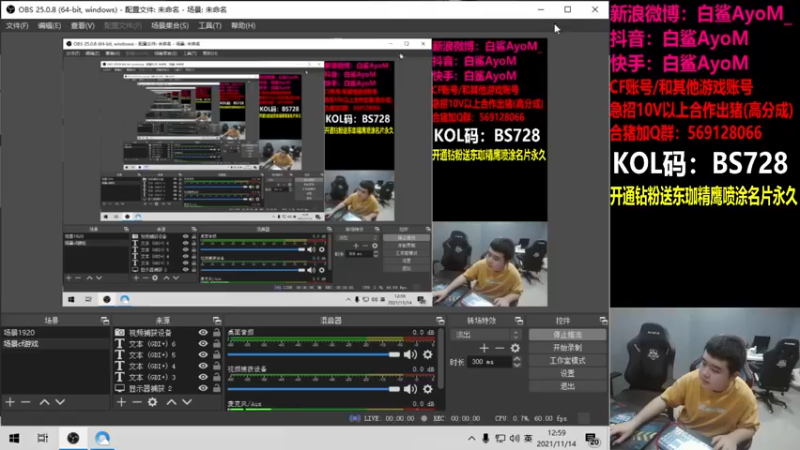Lock the 视频捕获设备 source
The width and height of the screenshot is (800, 450).
click(x=216, y=333)
